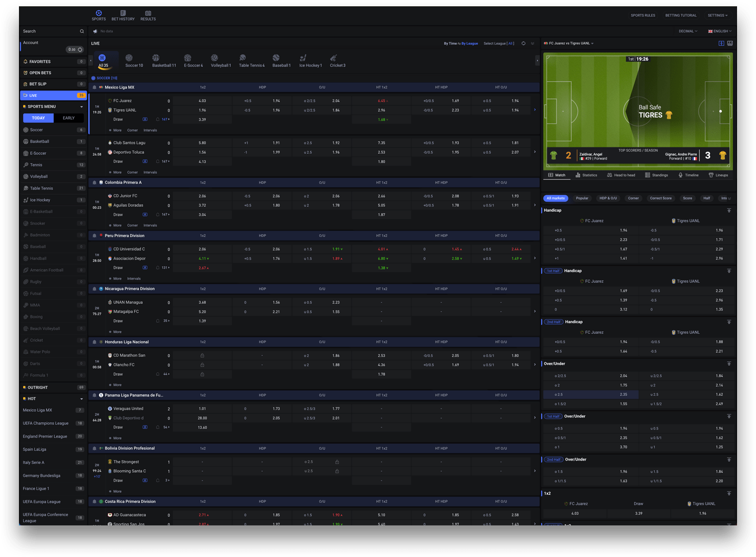The width and height of the screenshot is (756, 557).
Task: Open the Head to head tab
Action: point(621,175)
